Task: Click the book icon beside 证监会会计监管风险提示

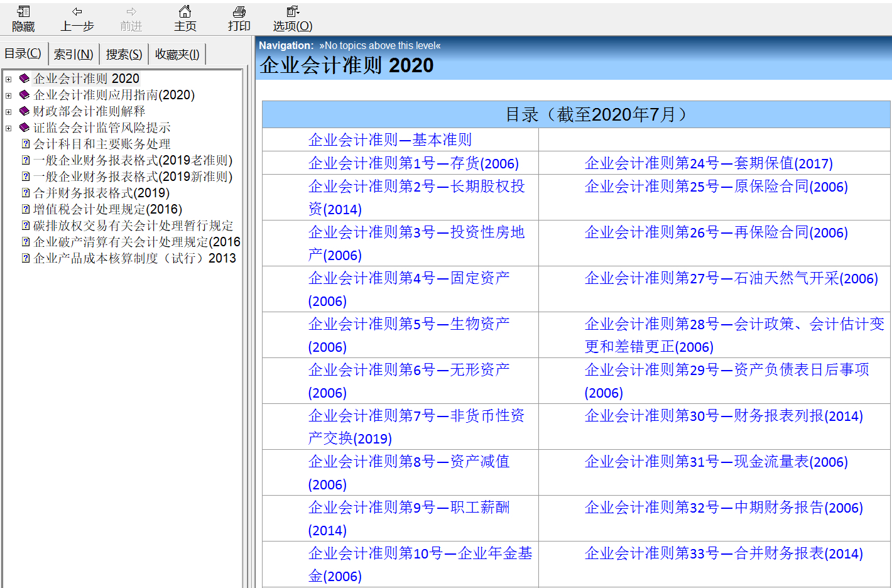Action: pos(24,128)
